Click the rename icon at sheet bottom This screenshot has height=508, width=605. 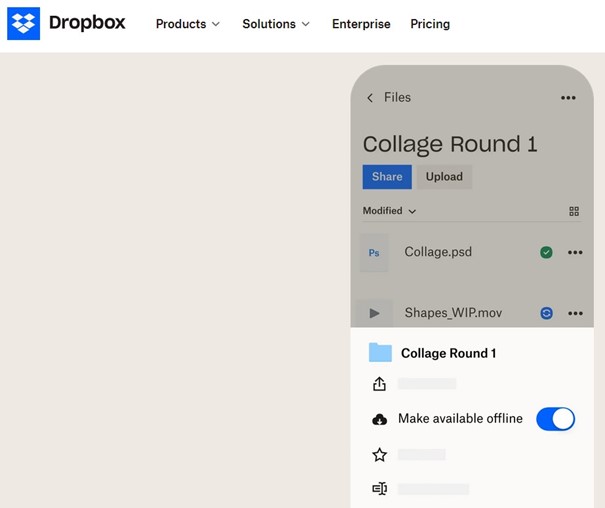[379, 489]
